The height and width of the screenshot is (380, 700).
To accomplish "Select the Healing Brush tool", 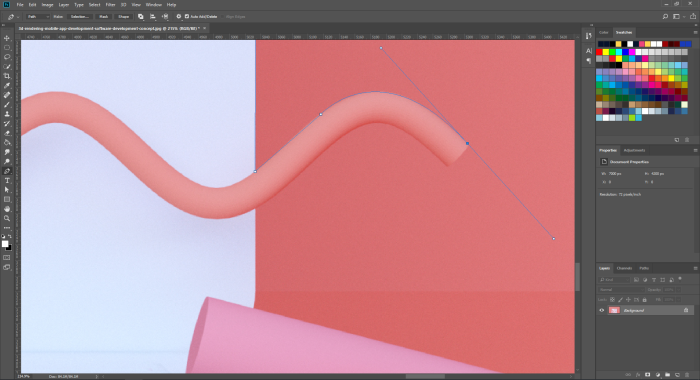I will [7, 95].
